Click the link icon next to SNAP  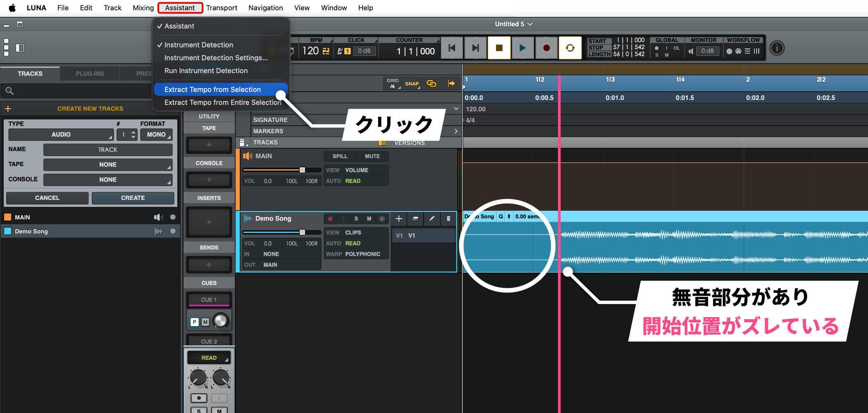[x=431, y=84]
